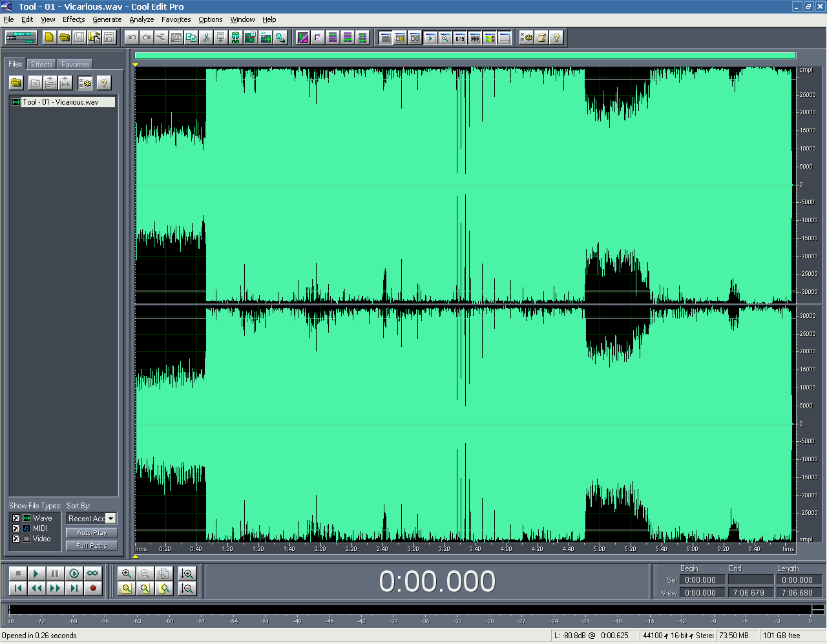Click the circled Play to End button

click(x=74, y=574)
